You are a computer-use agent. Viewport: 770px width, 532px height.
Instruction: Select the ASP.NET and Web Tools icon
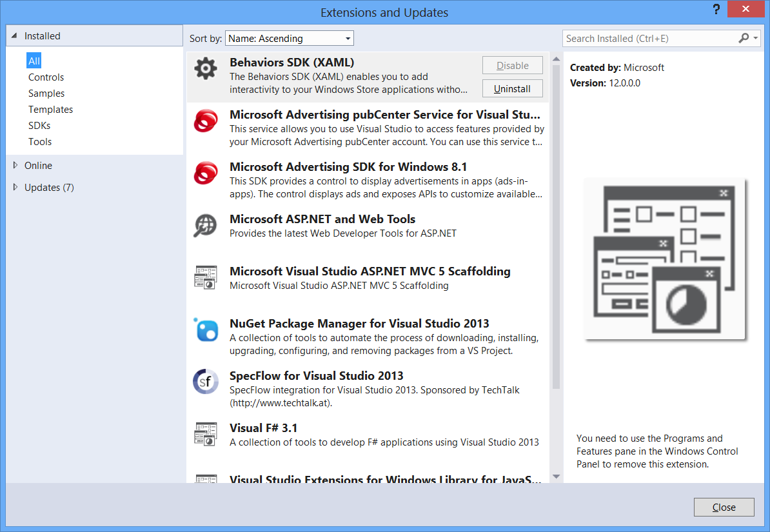[x=206, y=226]
